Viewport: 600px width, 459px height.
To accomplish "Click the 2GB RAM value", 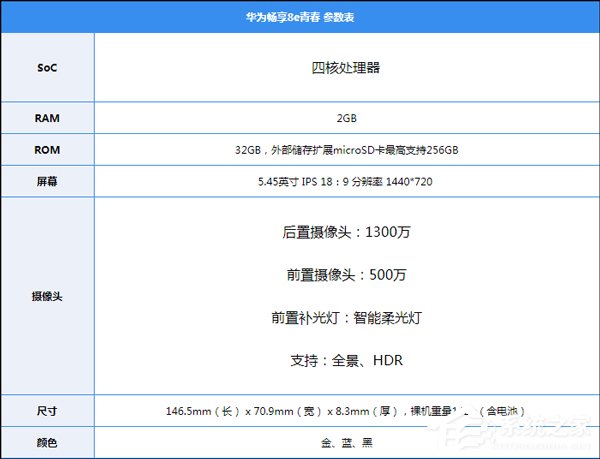I will coord(346,118).
